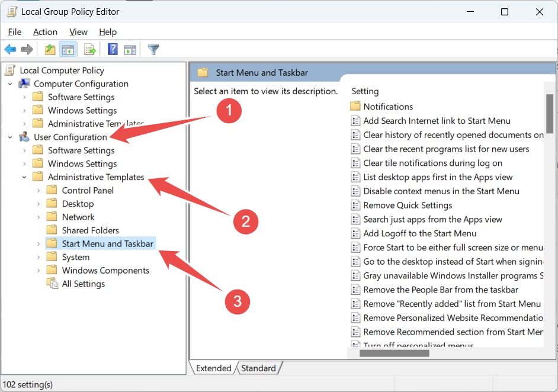Expand the Control Panel folder
Viewport: 558px width, 392px height.
click(39, 190)
